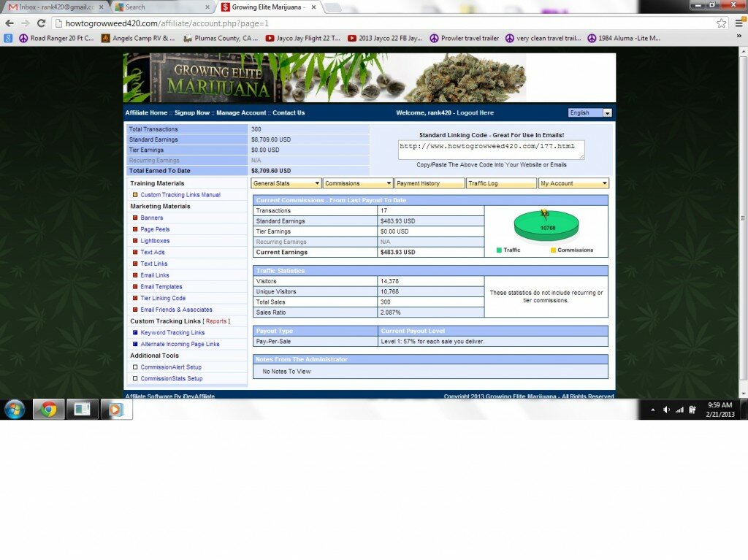Open Affiliate Home menu link

(146, 113)
